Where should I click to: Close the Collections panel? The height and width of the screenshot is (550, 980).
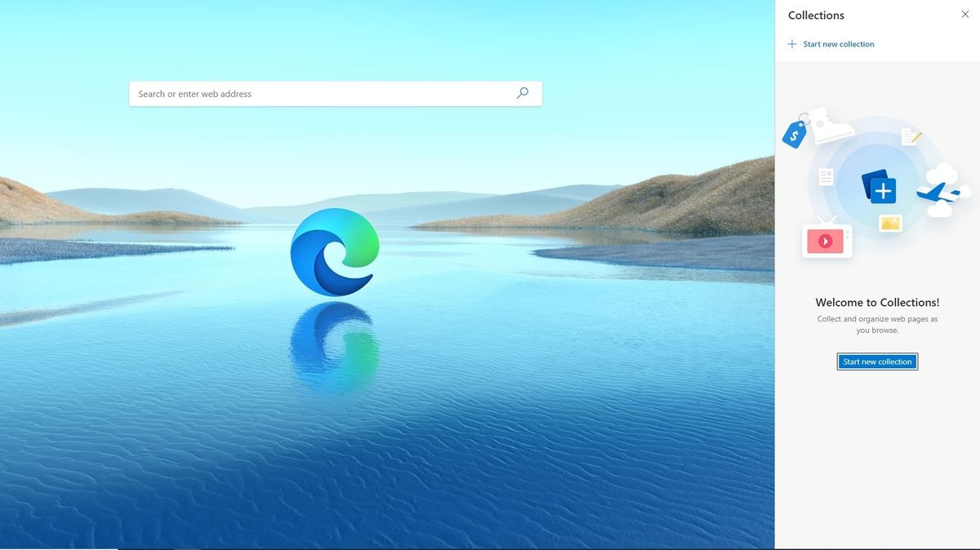(x=965, y=14)
